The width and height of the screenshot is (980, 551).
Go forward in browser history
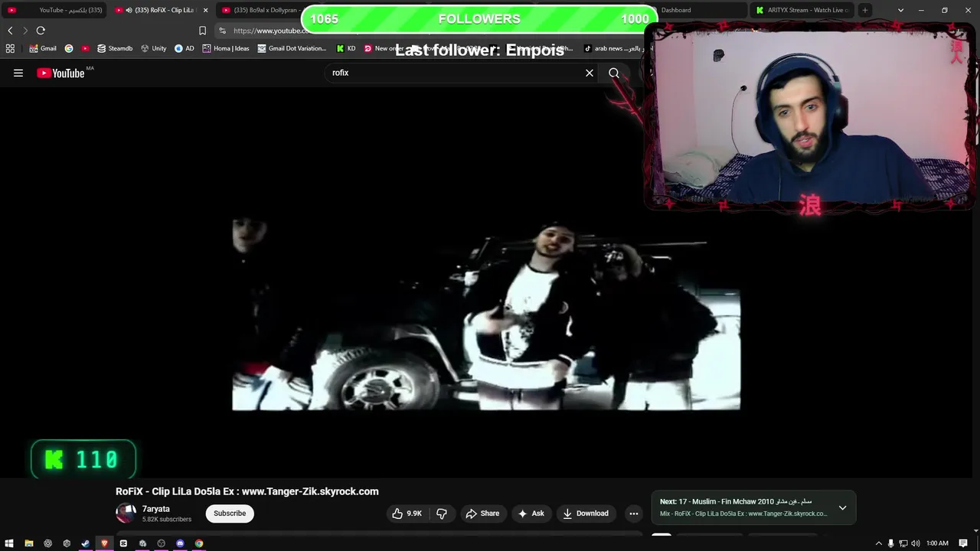25,31
